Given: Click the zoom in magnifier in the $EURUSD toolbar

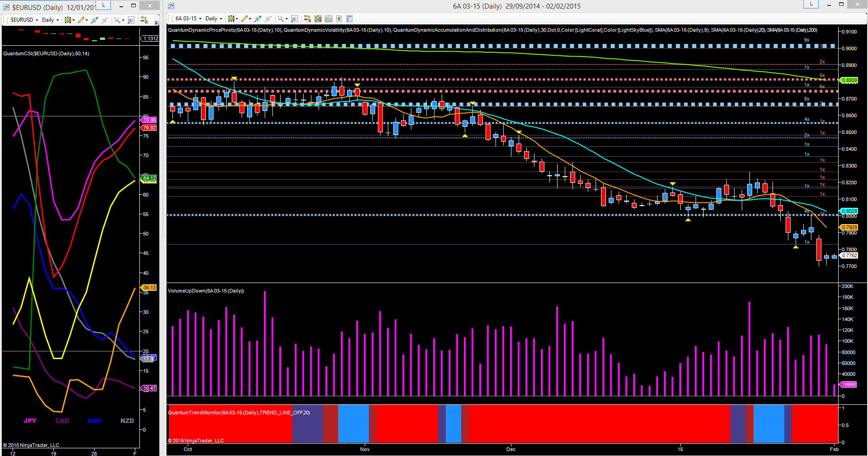Looking at the screenshot, I should click(95, 20).
